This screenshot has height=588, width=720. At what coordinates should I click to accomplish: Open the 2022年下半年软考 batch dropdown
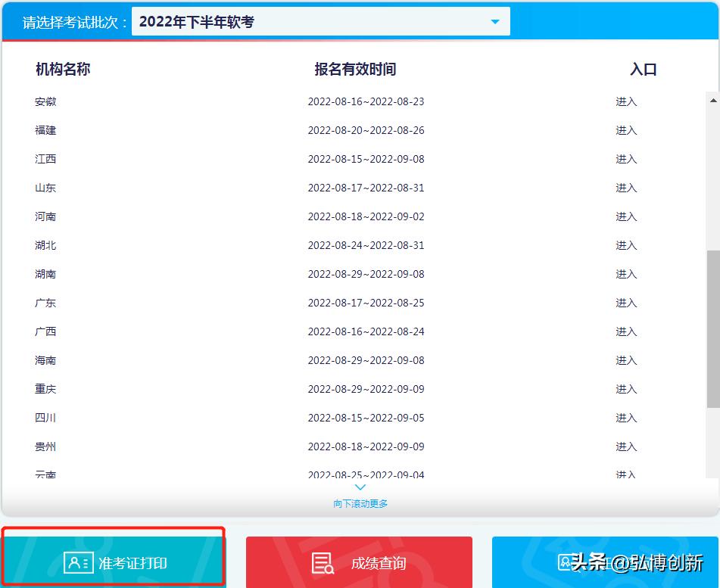[x=318, y=20]
